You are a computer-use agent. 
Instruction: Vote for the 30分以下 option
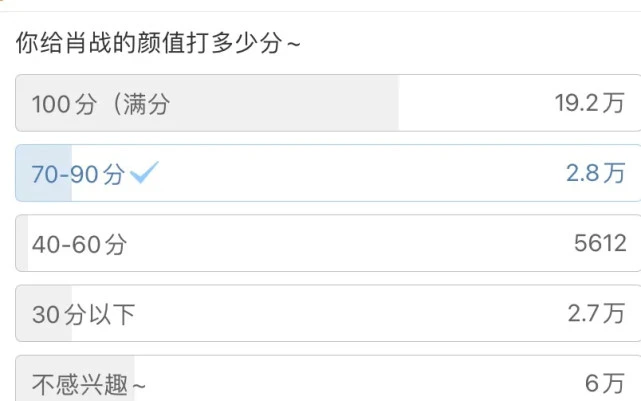pyautogui.click(x=328, y=314)
